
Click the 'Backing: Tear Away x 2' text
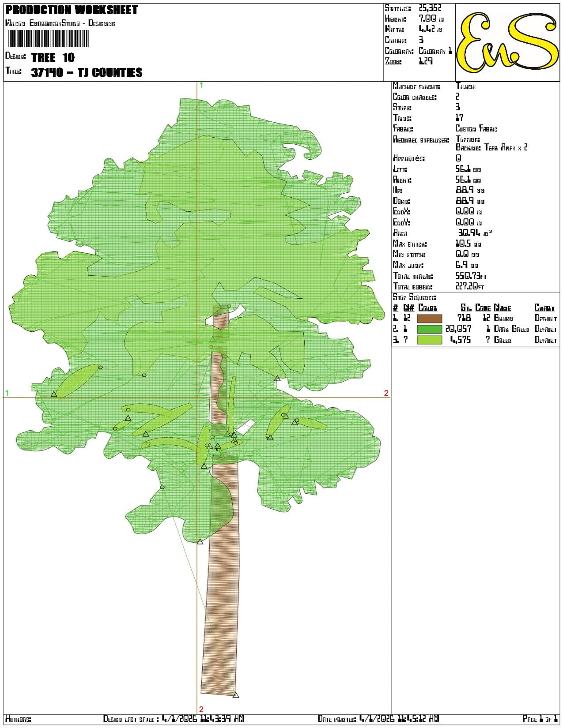coord(491,147)
